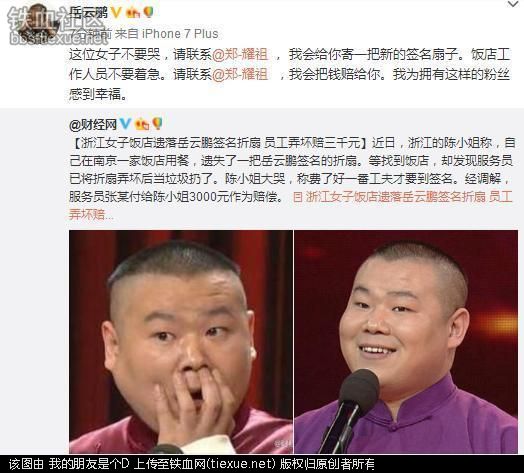This screenshot has height=473, width=524.
Task: Open the right photo with purple robe
Action: (406, 342)
